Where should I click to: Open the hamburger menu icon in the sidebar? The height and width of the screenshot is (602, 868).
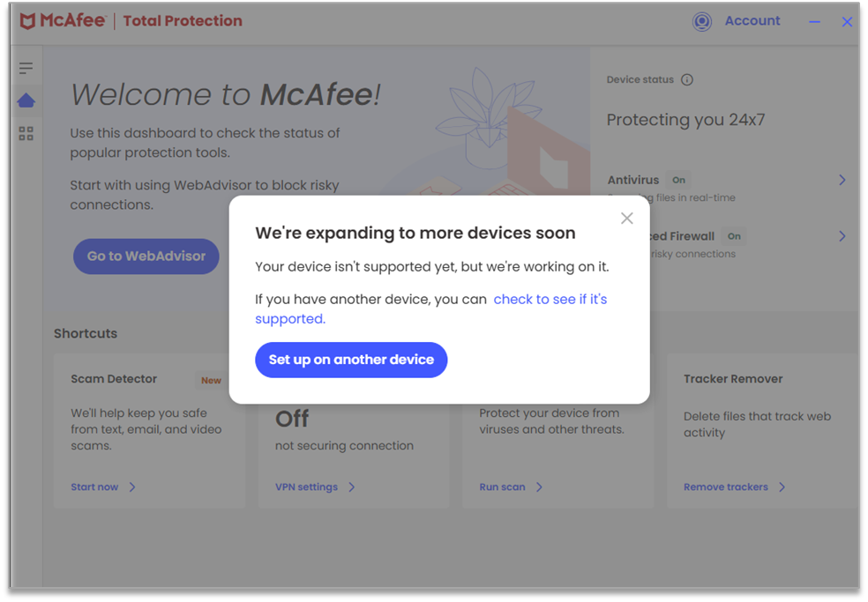click(26, 67)
